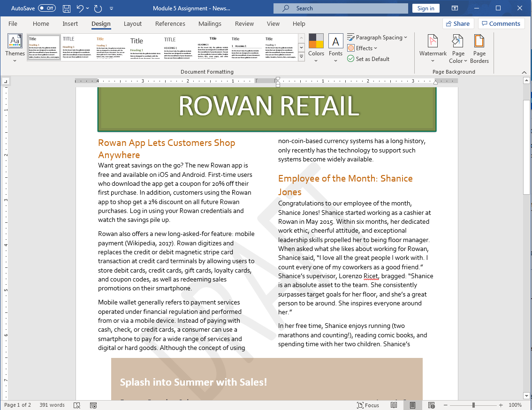532x410 pixels.
Task: Open the Watermark menu
Action: coord(433,48)
